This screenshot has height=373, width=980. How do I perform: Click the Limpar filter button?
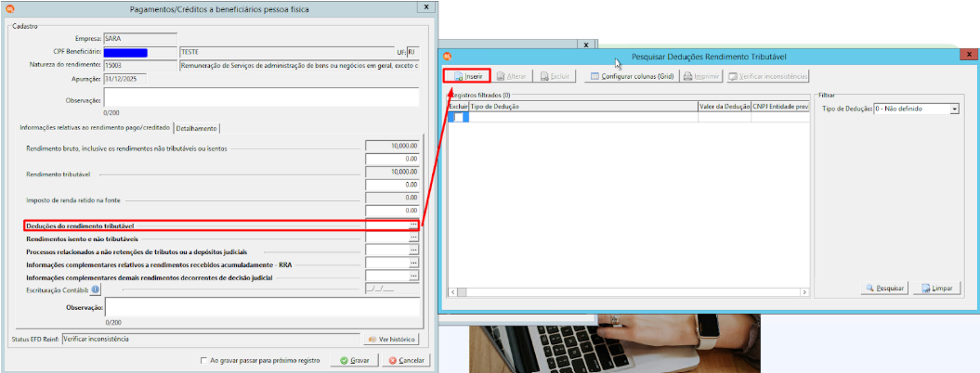pos(936,289)
